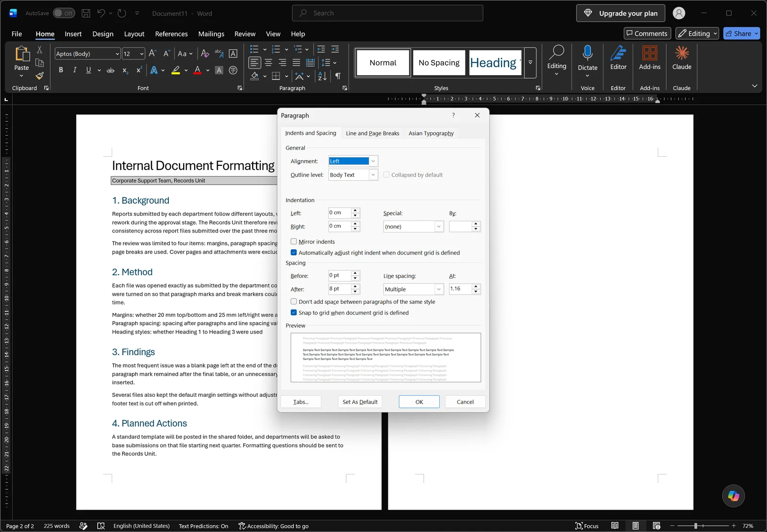The width and height of the screenshot is (767, 532).
Task: Open the Layout ribbon tab
Action: point(134,34)
